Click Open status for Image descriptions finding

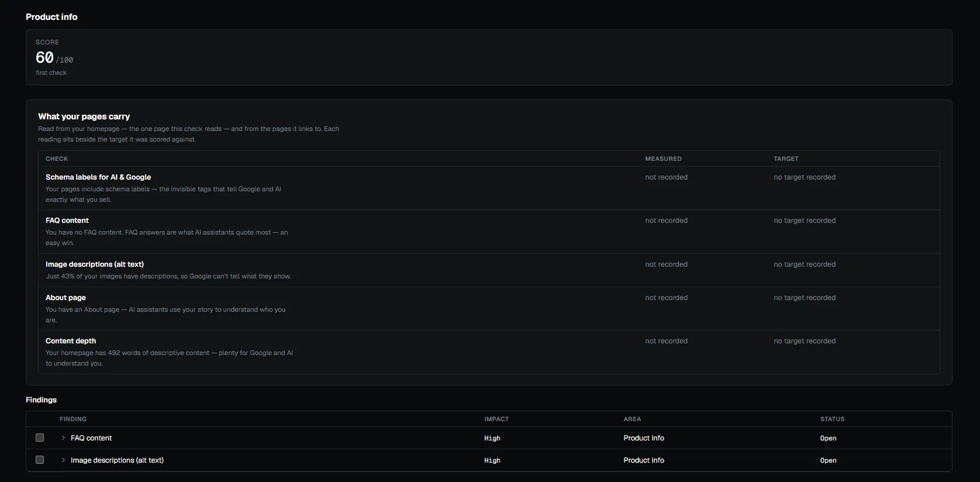[828, 460]
